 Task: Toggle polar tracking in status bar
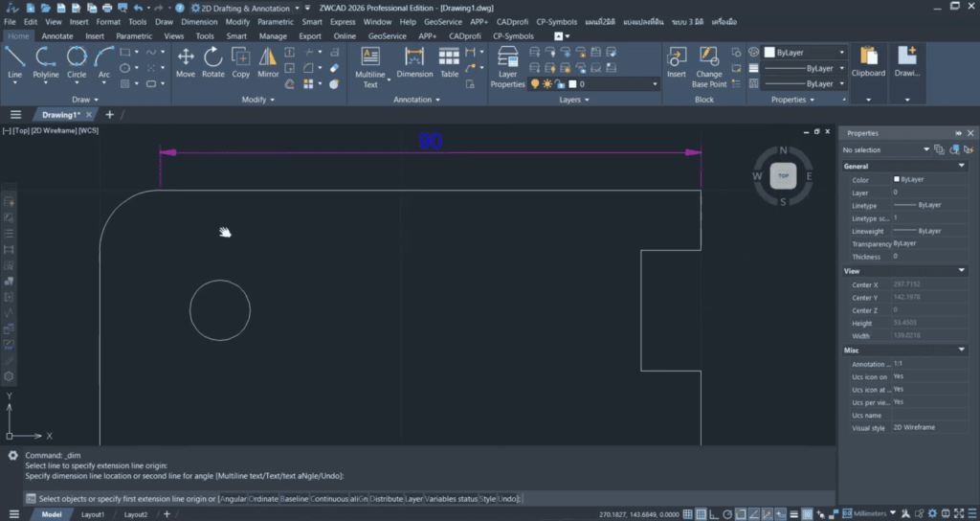click(727, 514)
